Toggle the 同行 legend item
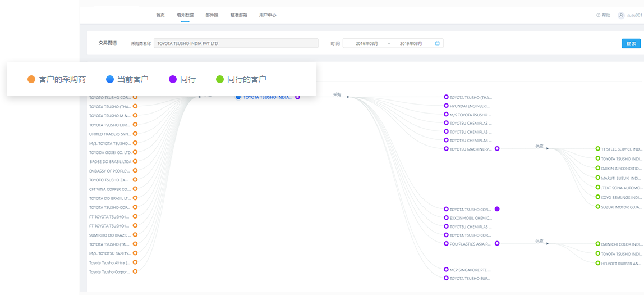This screenshot has height=295, width=644. [182, 79]
